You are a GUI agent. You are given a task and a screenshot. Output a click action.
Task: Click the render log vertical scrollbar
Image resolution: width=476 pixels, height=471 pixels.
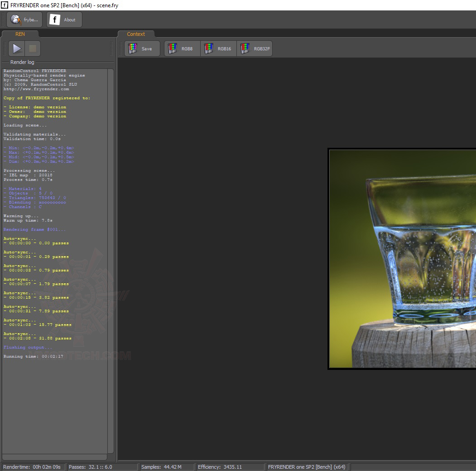(111, 261)
